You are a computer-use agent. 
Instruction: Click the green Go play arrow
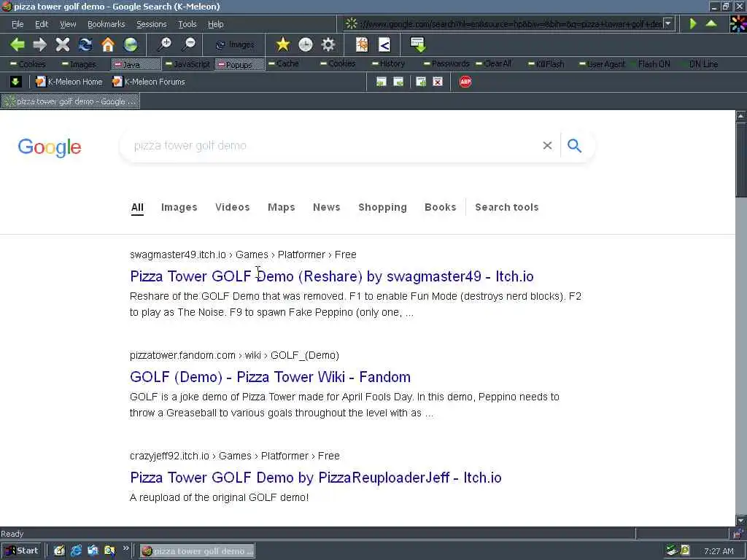point(693,23)
